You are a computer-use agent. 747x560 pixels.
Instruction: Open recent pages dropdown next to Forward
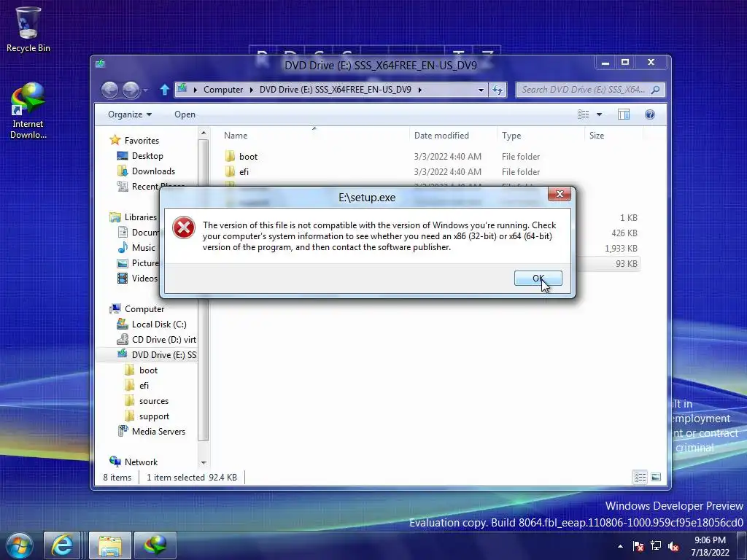click(146, 90)
